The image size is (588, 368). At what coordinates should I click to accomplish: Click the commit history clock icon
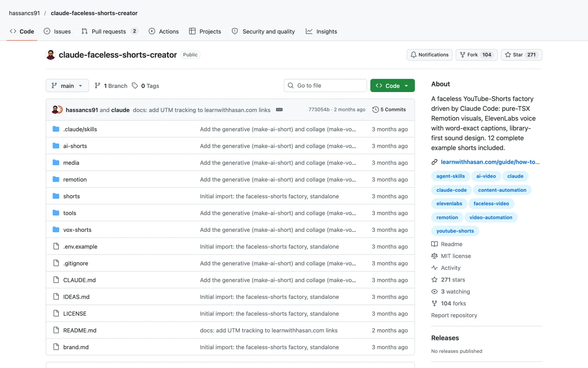[x=375, y=110]
